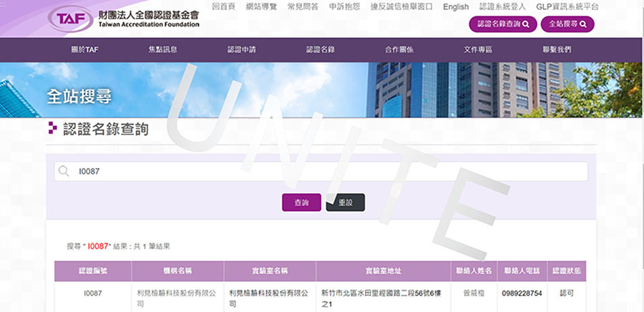Screen dimensions: 644x312
Task: Click the 實驗室名稱 column header
Action: (270, 271)
